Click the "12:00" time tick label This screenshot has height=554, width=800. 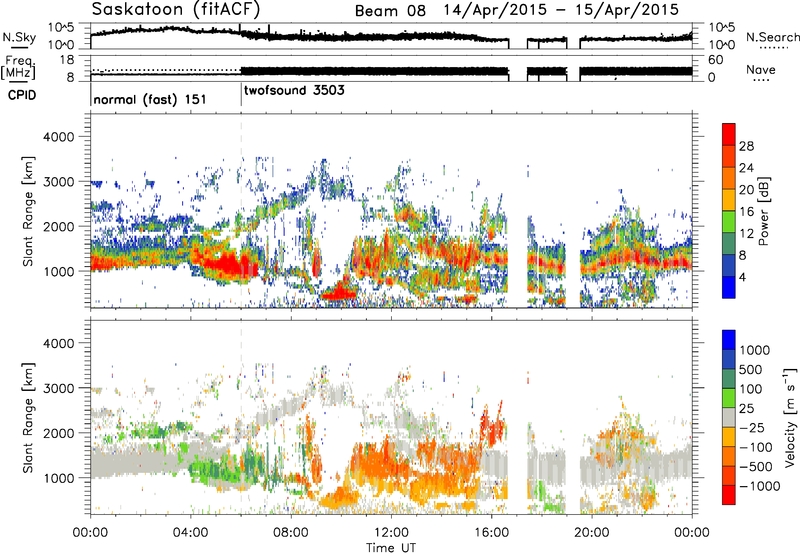391,533
